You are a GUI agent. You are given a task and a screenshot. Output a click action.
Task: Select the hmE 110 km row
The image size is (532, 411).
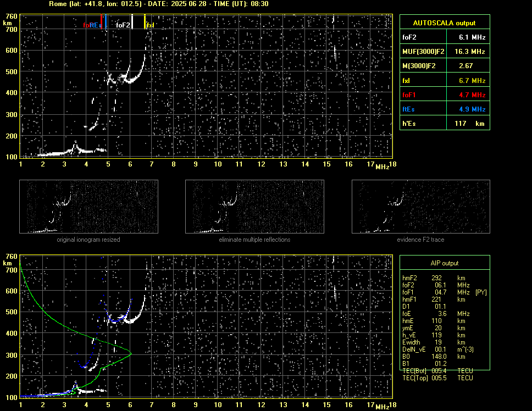[x=434, y=321]
